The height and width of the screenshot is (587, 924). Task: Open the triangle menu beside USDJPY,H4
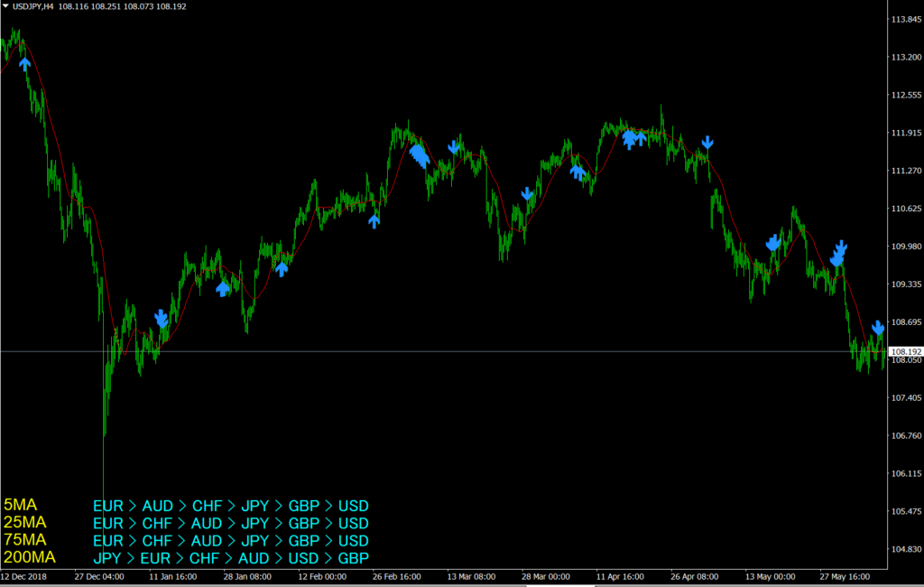click(x=5, y=6)
